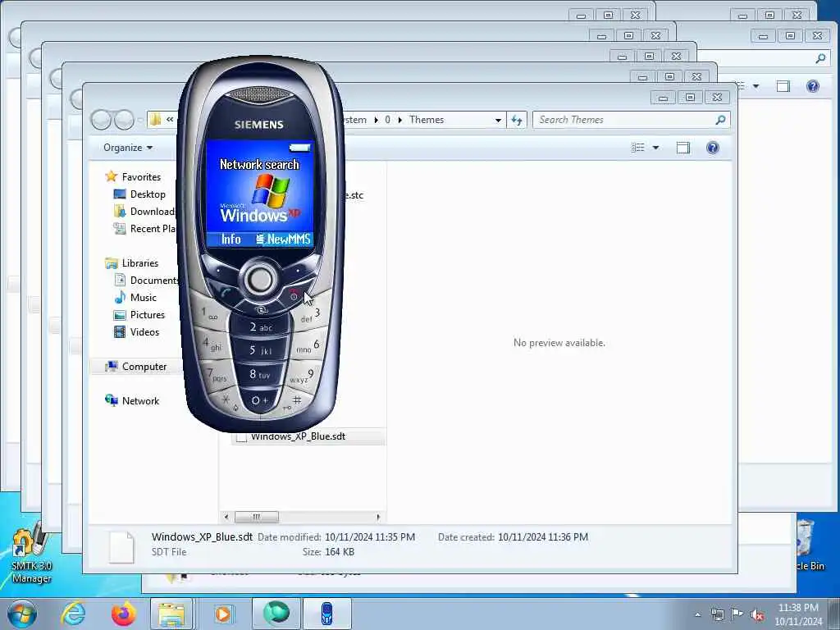Open the Documents library
840x630 pixels.
153,280
